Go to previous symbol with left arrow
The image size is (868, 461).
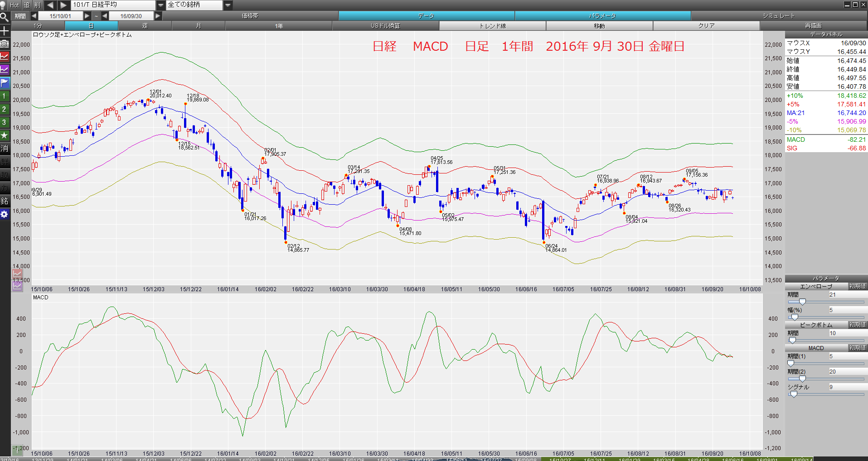[x=50, y=5]
